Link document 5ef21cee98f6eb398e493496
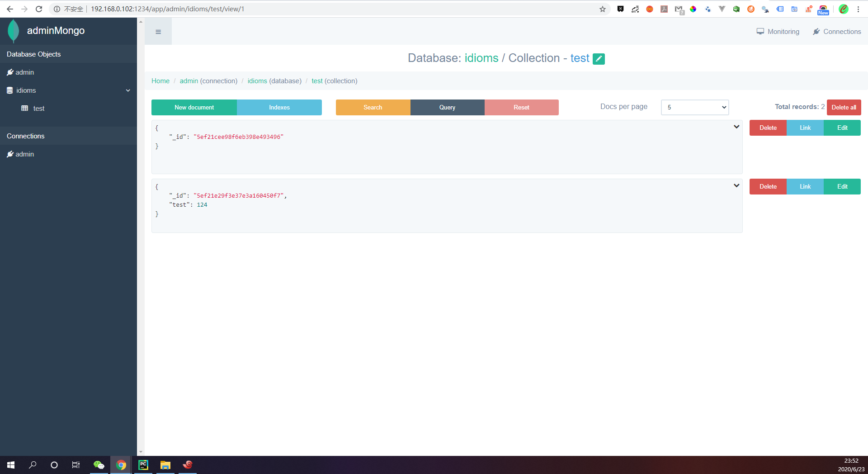Viewport: 868px width, 474px height. (x=805, y=128)
